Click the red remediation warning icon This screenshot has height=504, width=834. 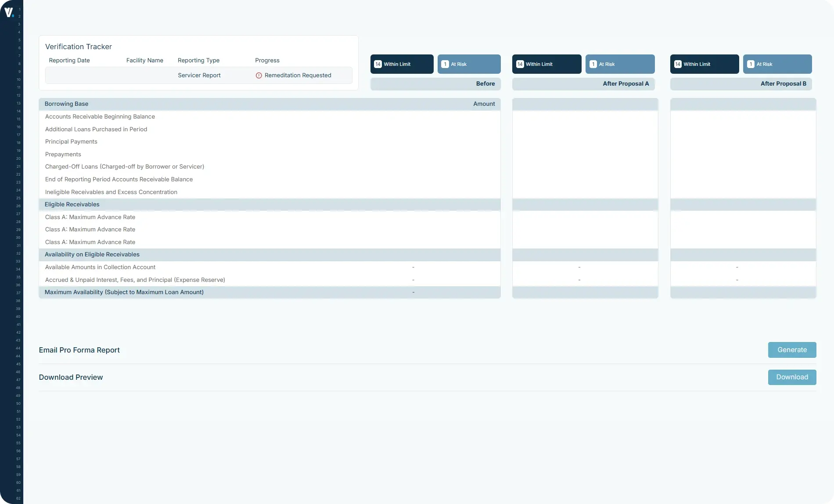coord(259,75)
